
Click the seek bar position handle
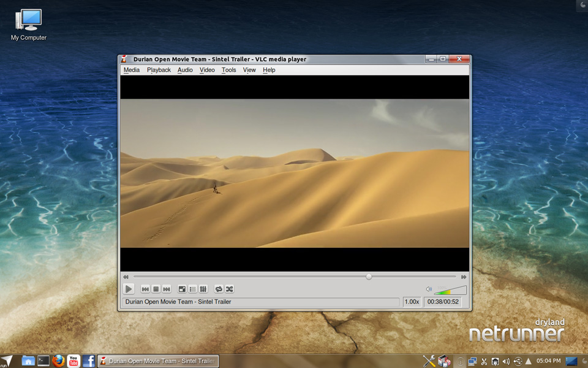(369, 277)
